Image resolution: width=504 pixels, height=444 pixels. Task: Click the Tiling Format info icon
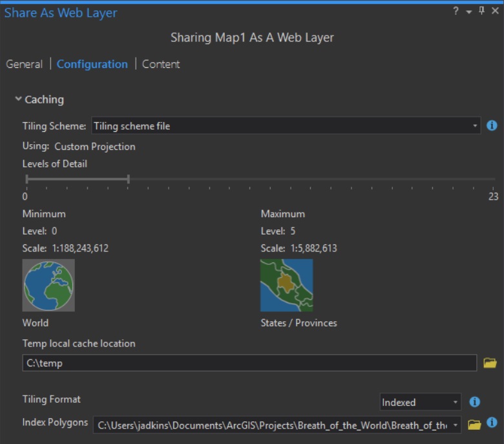475,402
